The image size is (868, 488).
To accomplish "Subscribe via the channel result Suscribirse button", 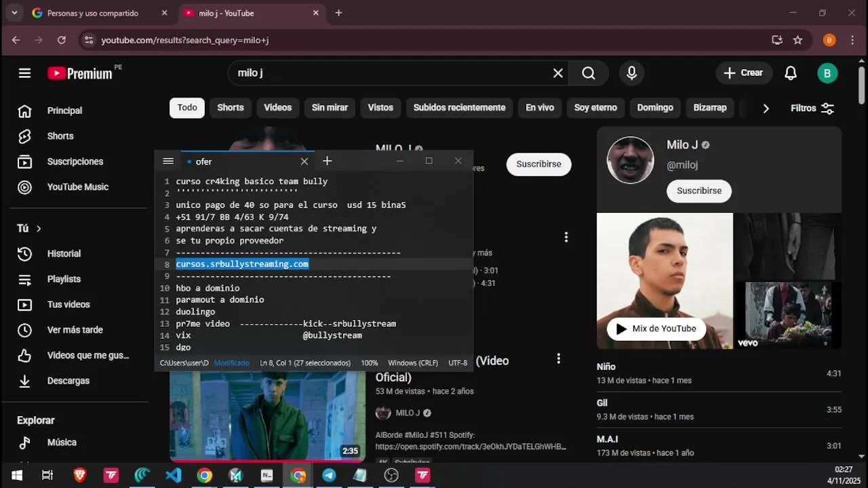I will click(x=538, y=164).
